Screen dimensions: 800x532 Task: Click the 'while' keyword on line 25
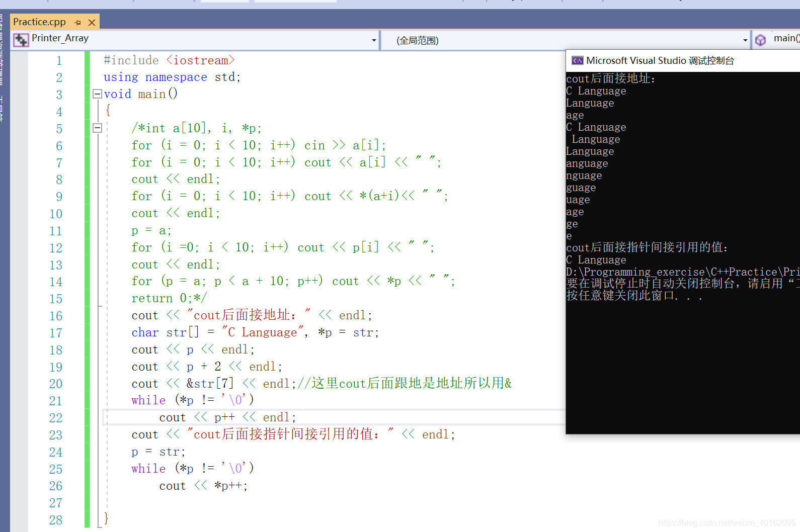click(148, 469)
